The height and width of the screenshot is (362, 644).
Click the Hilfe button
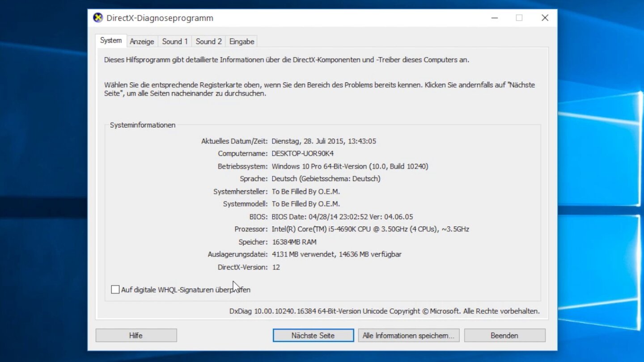coord(136,335)
